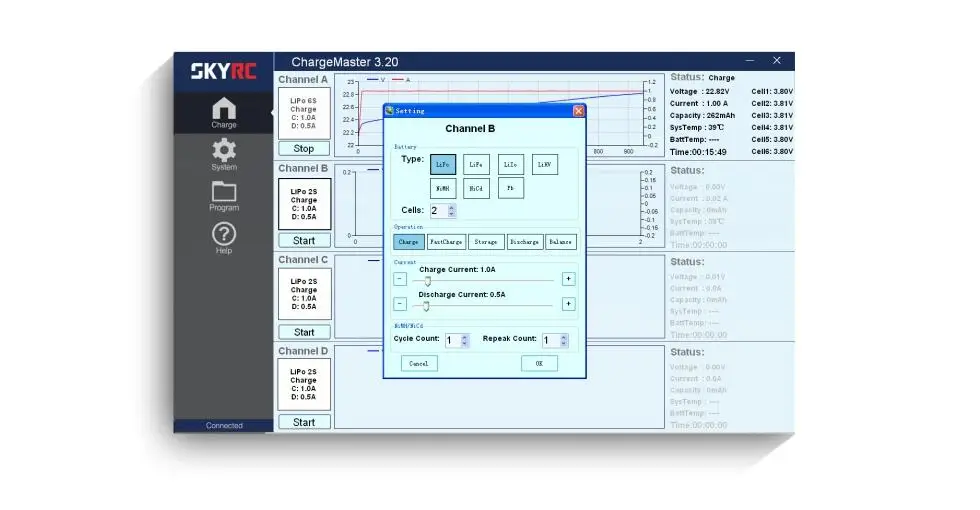The height and width of the screenshot is (510, 980).
Task: Increase discharge current with plus button
Action: pyautogui.click(x=568, y=304)
